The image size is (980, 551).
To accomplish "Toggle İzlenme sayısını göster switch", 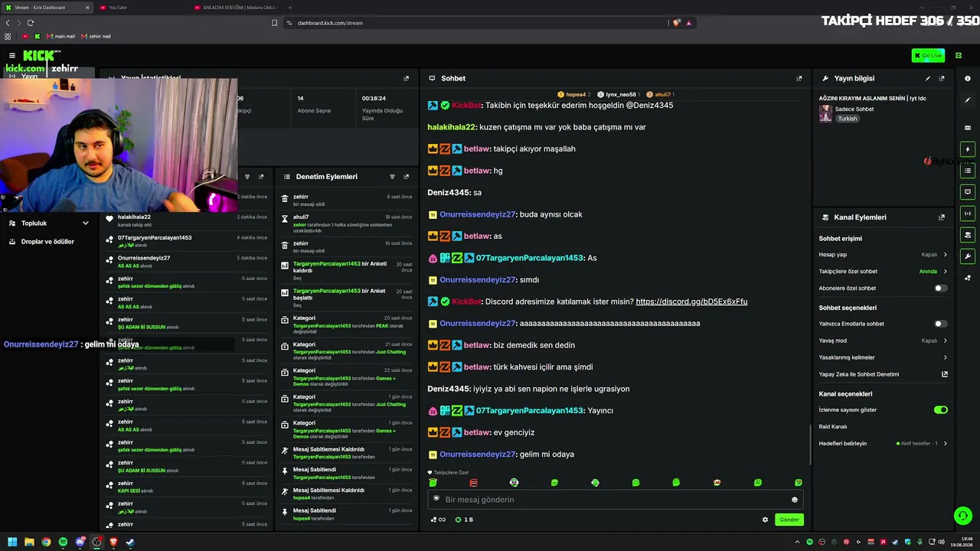I will coord(941,410).
